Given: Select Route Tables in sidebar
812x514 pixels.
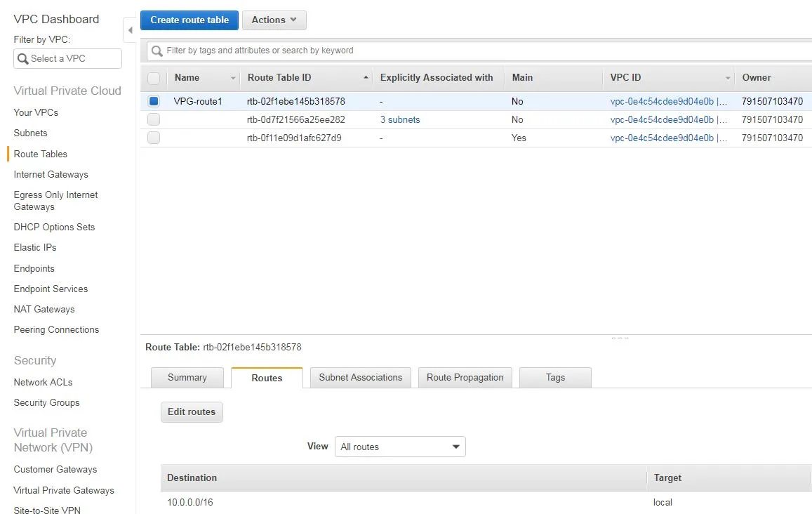Looking at the screenshot, I should [x=41, y=154].
